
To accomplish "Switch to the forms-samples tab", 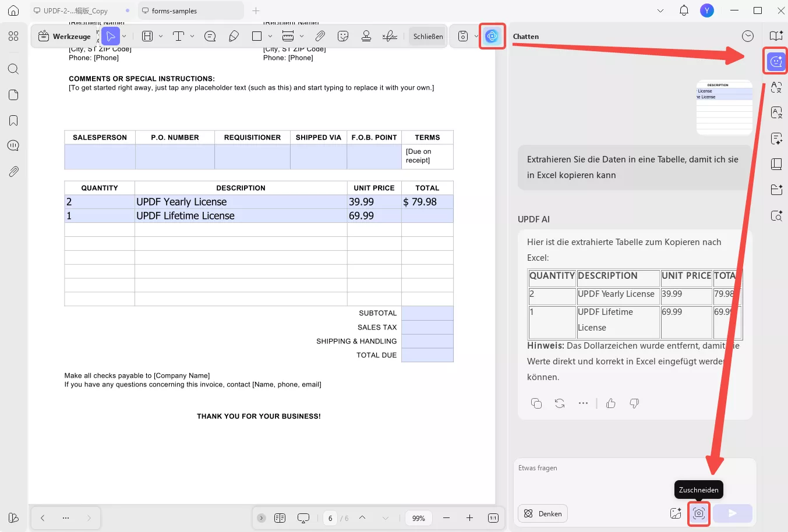I will point(175,10).
